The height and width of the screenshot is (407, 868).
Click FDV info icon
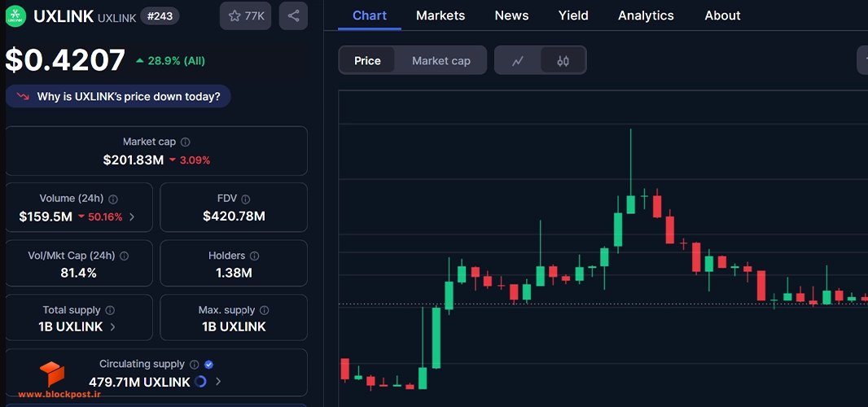245,199
